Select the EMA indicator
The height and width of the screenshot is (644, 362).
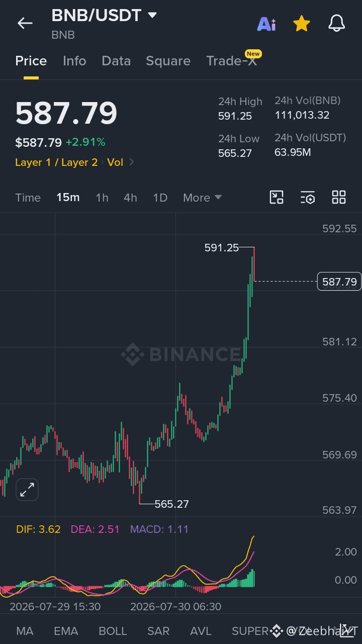(x=66, y=631)
